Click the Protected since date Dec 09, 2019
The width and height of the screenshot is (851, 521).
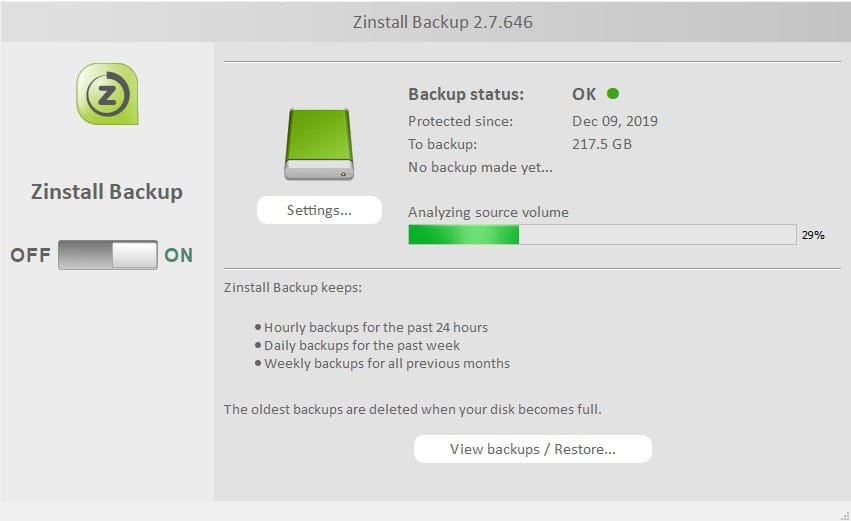point(615,120)
